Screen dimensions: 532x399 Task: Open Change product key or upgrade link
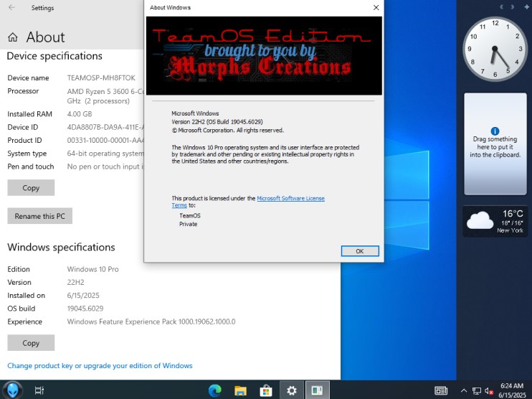coord(100,366)
